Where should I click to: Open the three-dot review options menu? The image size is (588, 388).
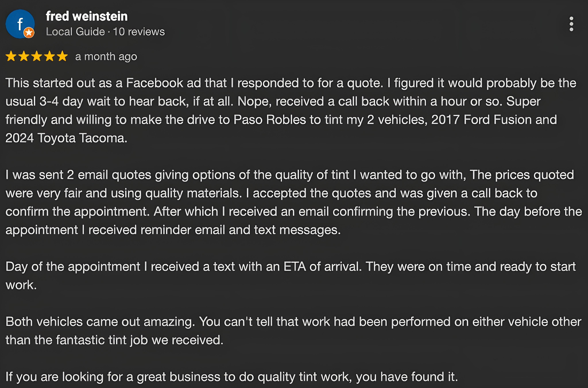click(571, 24)
